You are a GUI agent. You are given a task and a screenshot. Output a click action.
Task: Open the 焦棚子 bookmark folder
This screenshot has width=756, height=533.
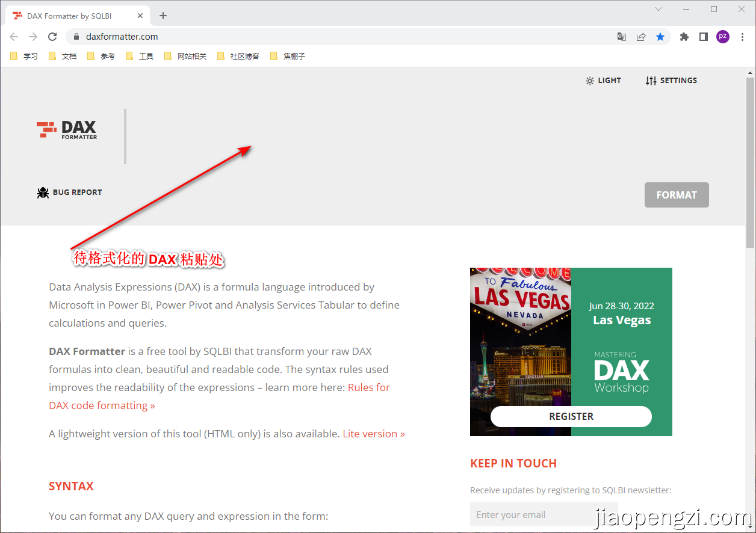[x=288, y=56]
